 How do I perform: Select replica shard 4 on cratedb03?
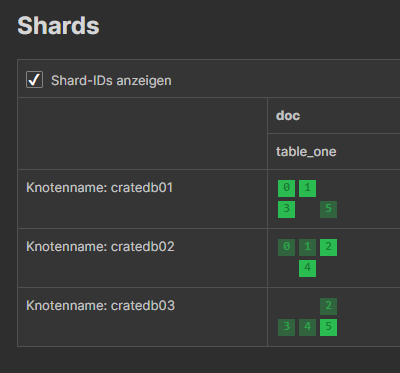click(x=307, y=327)
